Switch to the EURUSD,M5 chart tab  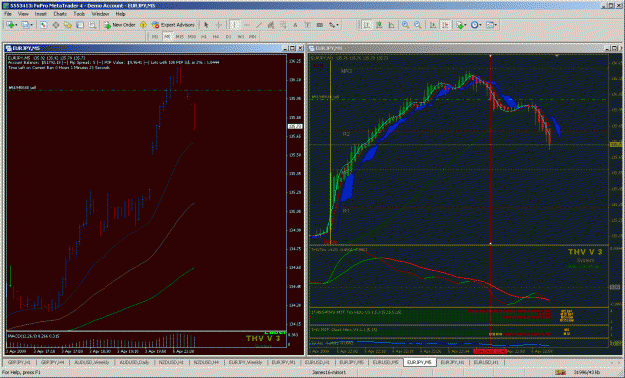pos(385,362)
